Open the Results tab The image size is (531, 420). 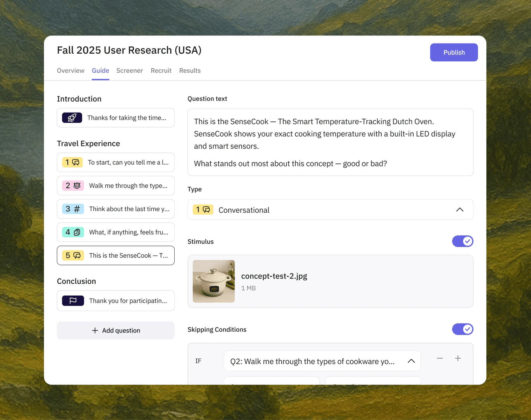click(190, 70)
